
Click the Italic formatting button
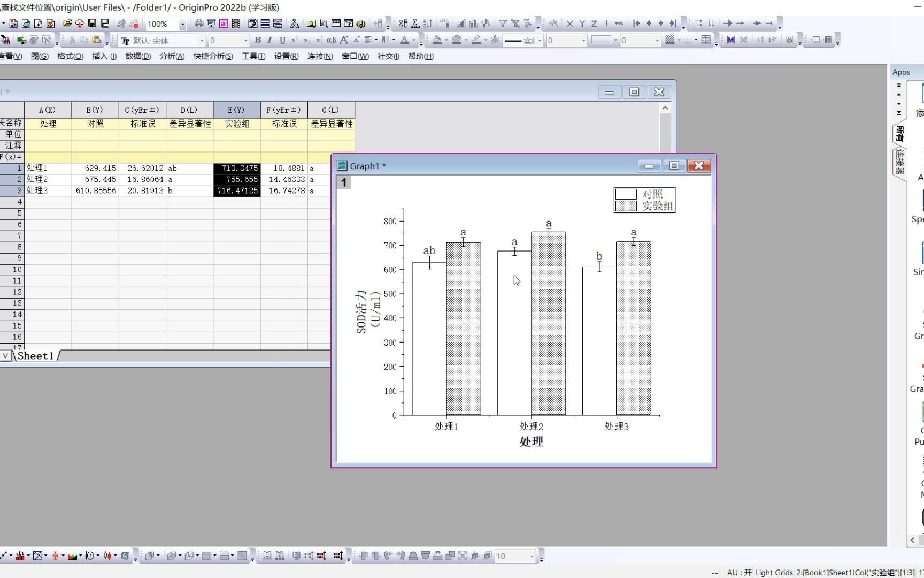point(269,40)
